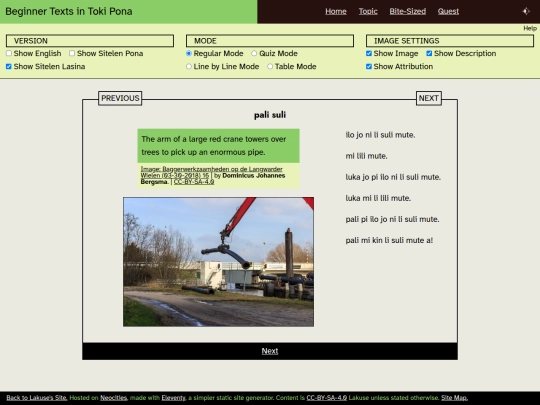This screenshot has height=405, width=540.
Task: Click line 'luka mi li lili mute.'
Action: pos(378,198)
